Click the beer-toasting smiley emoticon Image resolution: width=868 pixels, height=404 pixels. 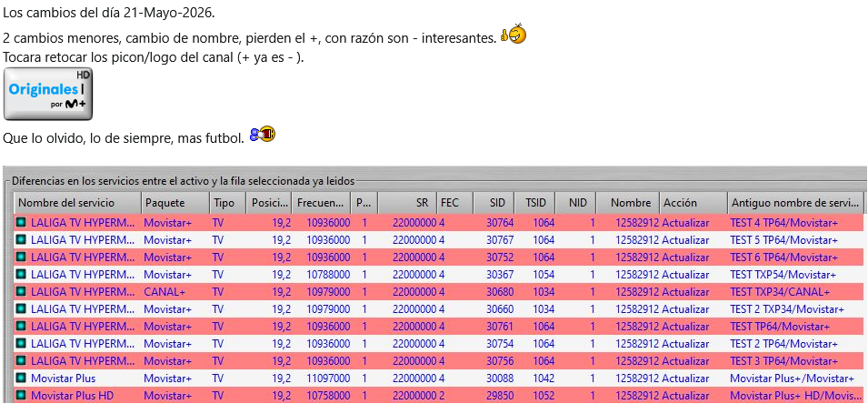(x=263, y=134)
